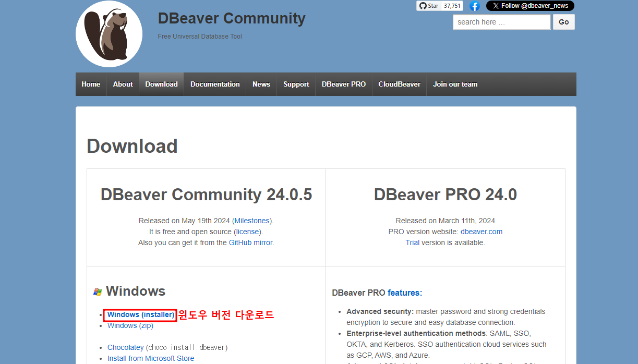Image resolution: width=638 pixels, height=364 pixels.
Task: Click 'Released on March 11th, 2024' text
Action: click(x=446, y=221)
